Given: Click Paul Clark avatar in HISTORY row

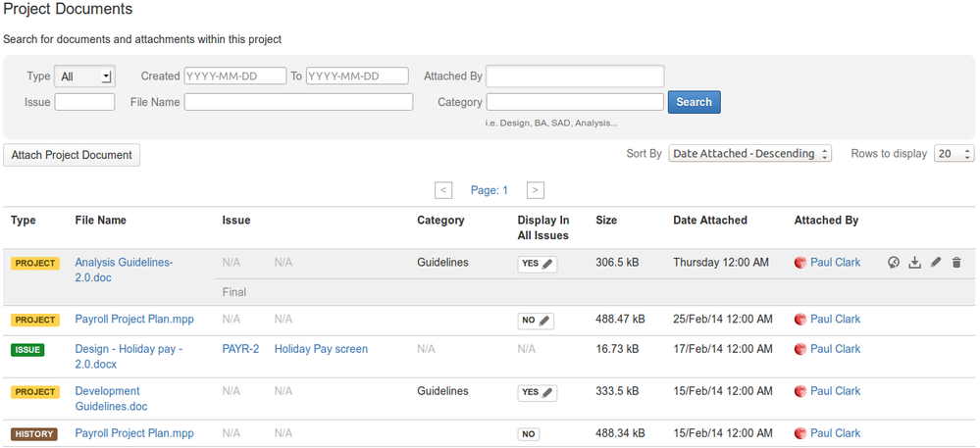Looking at the screenshot, I should (800, 433).
